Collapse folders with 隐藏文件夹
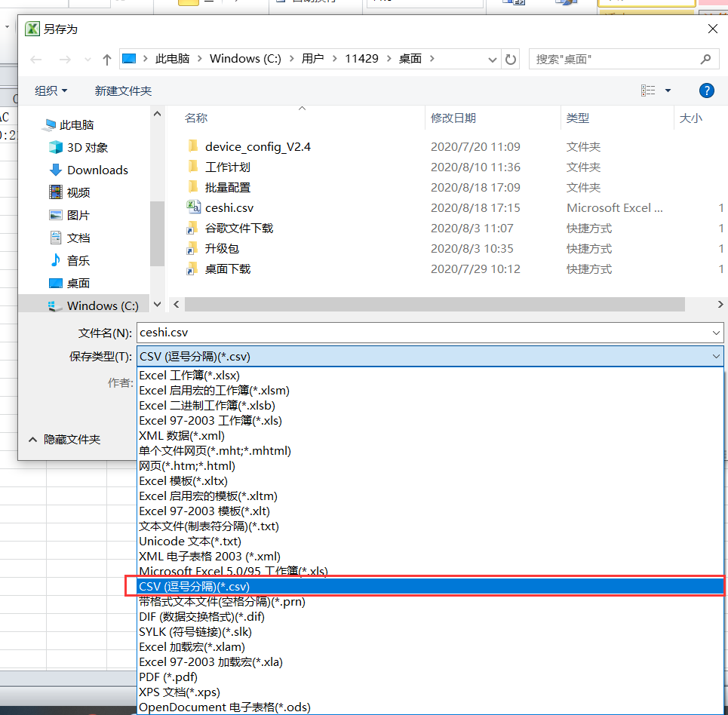The width and height of the screenshot is (728, 715). (x=64, y=439)
